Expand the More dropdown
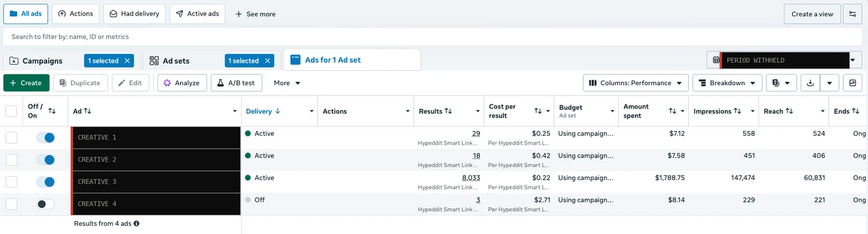 tap(287, 83)
